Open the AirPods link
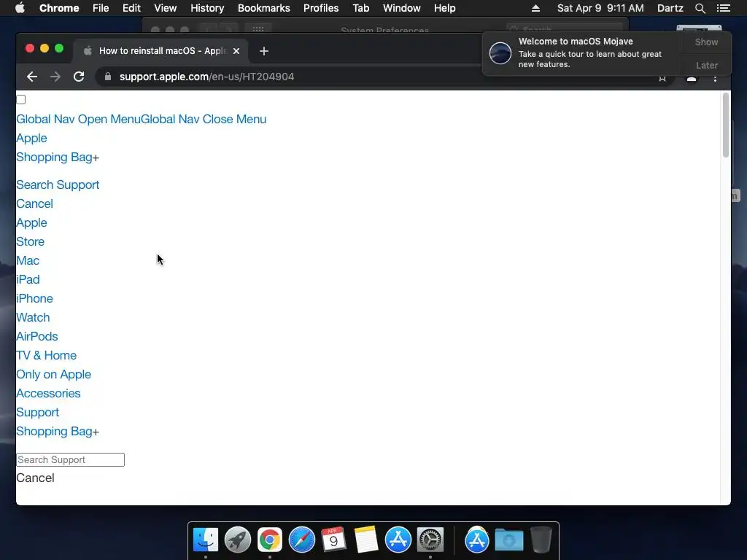This screenshot has width=747, height=560. point(36,337)
